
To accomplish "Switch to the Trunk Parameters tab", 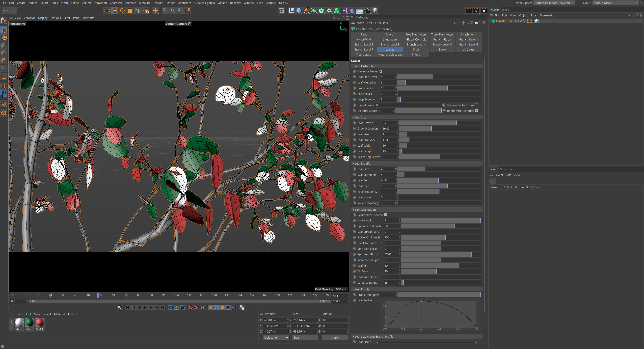I will pos(442,35).
